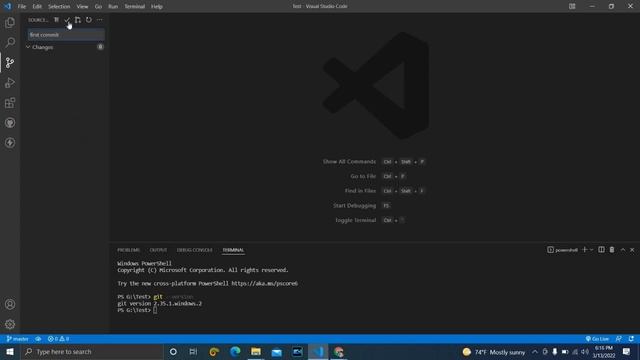Screen dimensions: 640x360
Task: Open notifications bell in status bar
Action: (631, 339)
